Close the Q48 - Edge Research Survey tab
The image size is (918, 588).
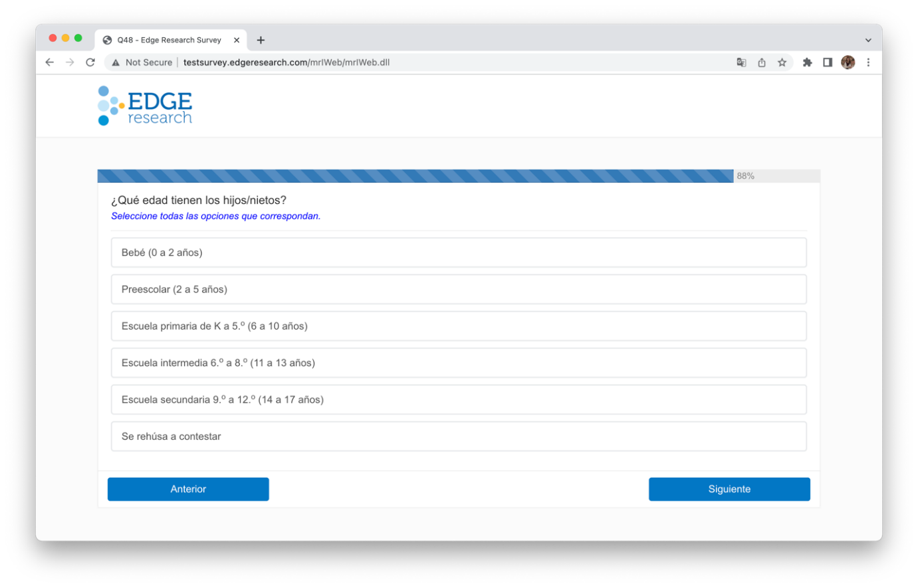pos(237,40)
